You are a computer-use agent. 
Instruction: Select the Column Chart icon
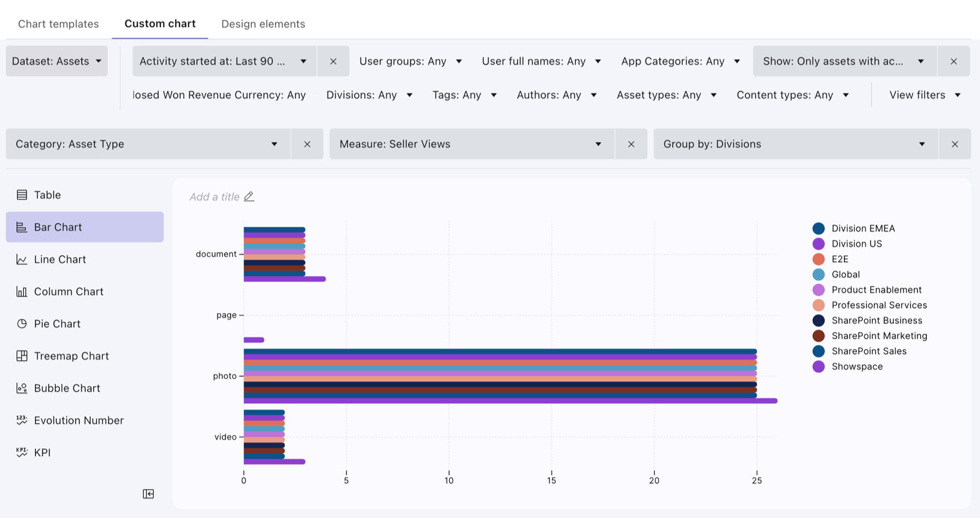pos(22,292)
